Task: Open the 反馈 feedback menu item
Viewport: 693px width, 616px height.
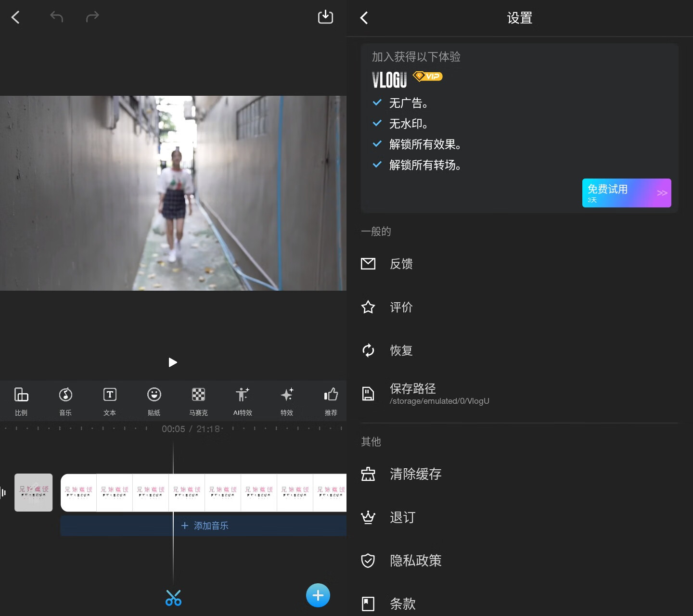Action: (401, 264)
